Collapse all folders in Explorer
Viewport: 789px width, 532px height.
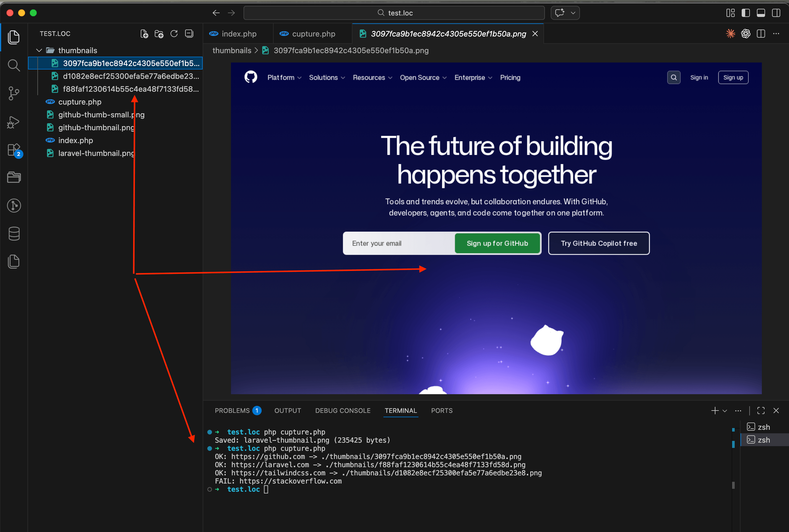(x=189, y=34)
